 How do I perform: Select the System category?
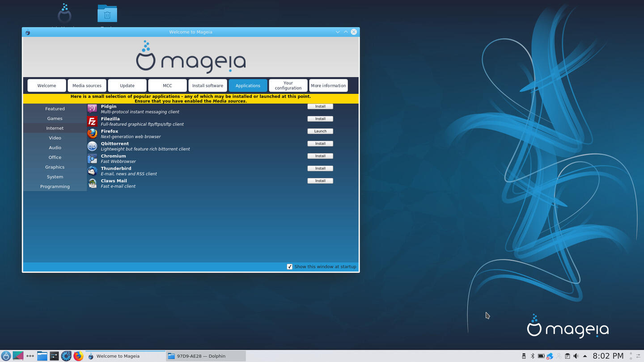(x=55, y=177)
